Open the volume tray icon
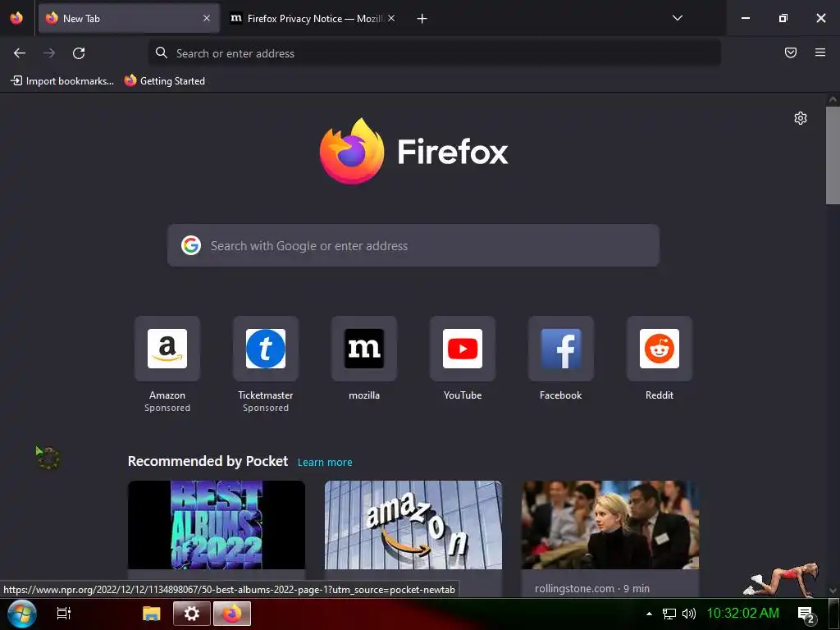The image size is (840, 630). tap(689, 614)
